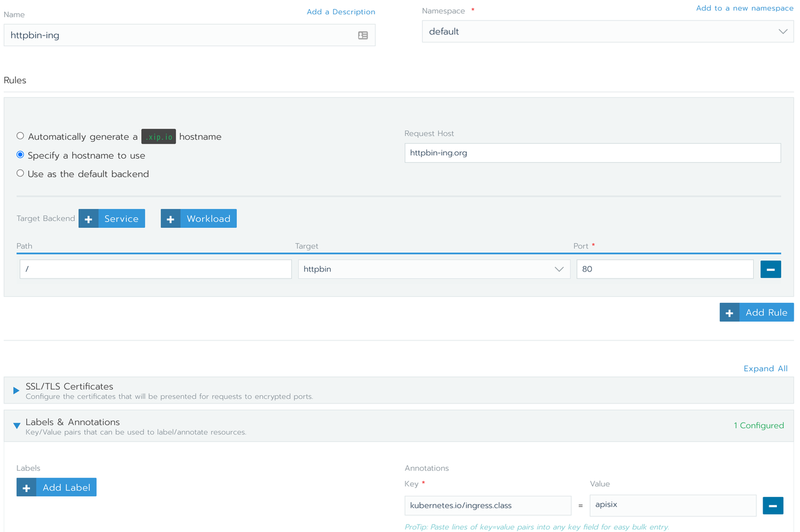Click the plus icon on Service button

tap(89, 219)
